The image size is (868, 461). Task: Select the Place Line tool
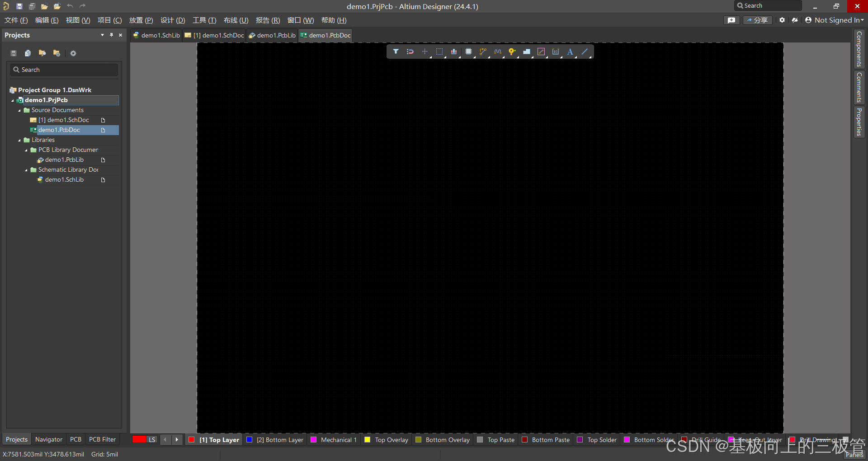585,52
